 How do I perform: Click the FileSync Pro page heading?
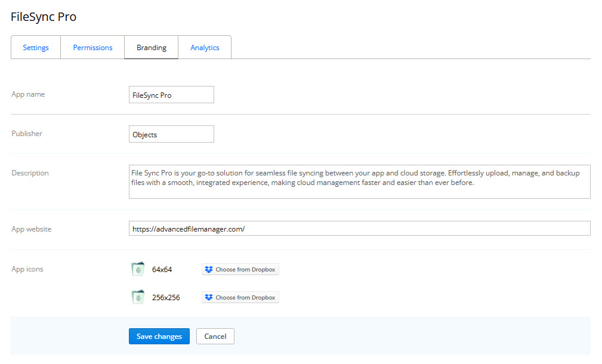43,17
